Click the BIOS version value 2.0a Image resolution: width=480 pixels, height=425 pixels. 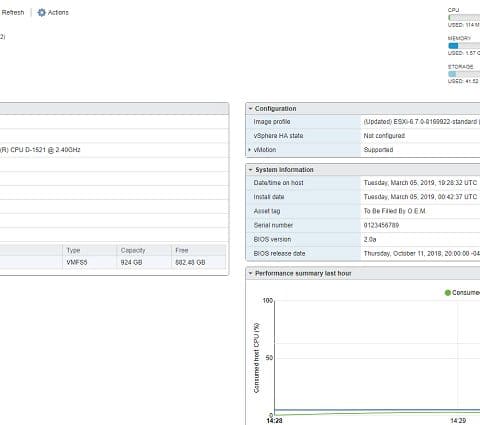(x=370, y=239)
